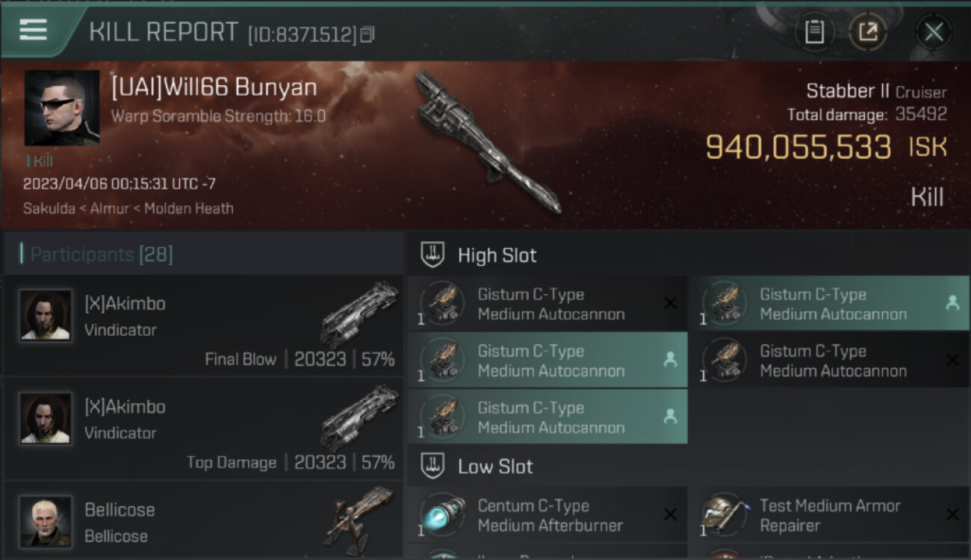Open Akimbo's Top Damage participant entry
971x560 pixels.
(203, 429)
